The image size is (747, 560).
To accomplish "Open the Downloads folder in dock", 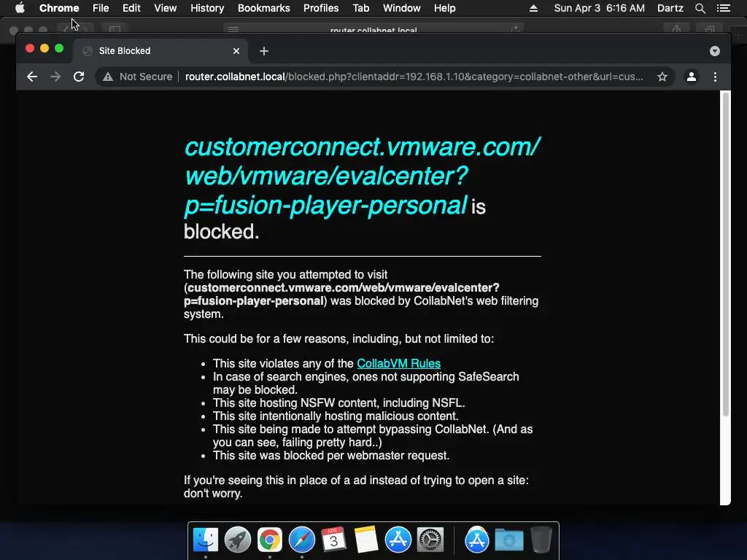I will (x=508, y=540).
